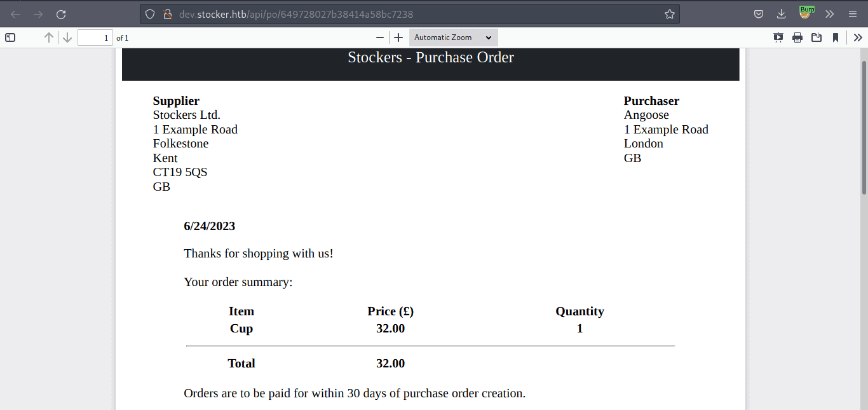Reload the current page
The image size is (868, 410).
click(61, 14)
